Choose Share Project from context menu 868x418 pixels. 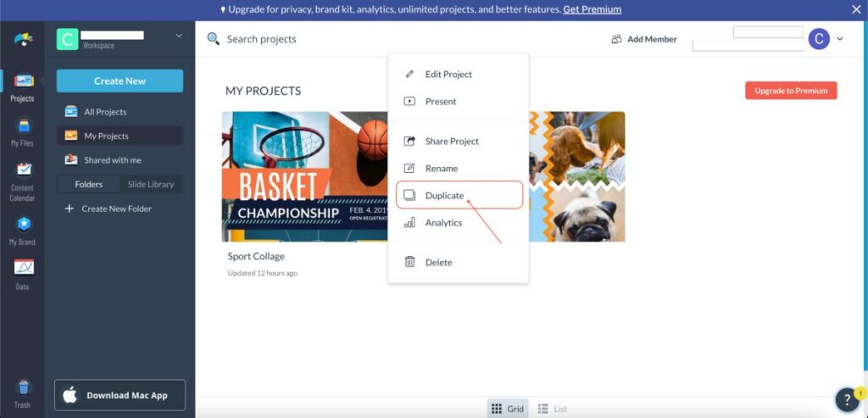(x=459, y=142)
